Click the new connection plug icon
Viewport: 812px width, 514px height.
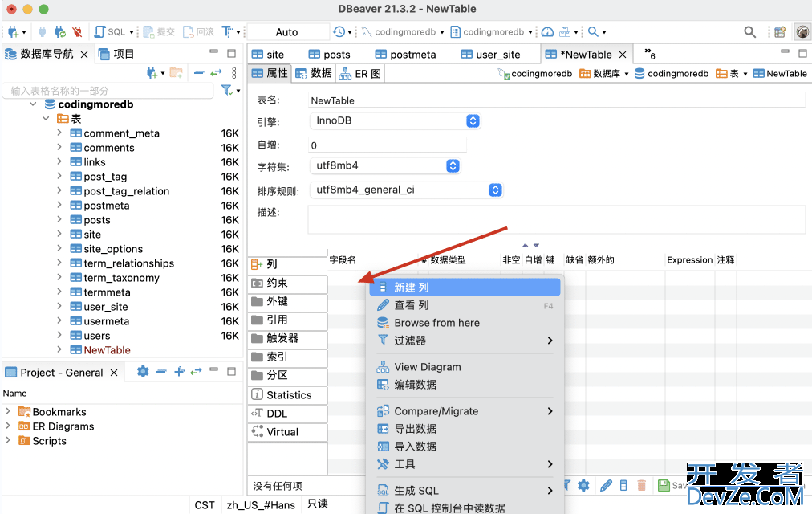point(13,31)
